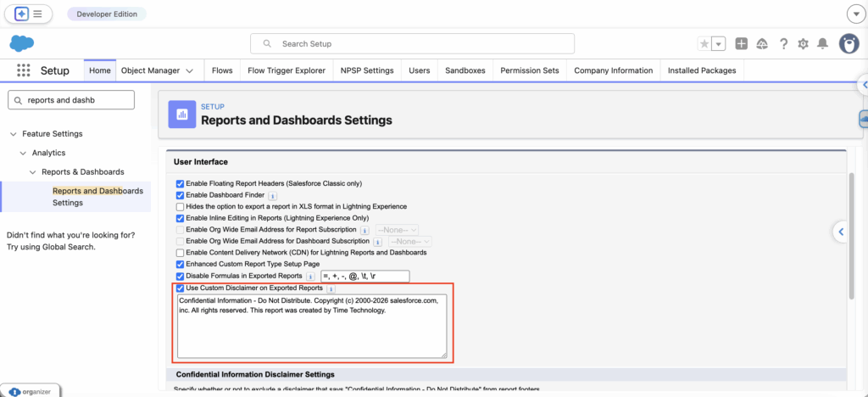Image resolution: width=868 pixels, height=397 pixels.
Task: Open the Sandboxes tab
Action: click(465, 71)
